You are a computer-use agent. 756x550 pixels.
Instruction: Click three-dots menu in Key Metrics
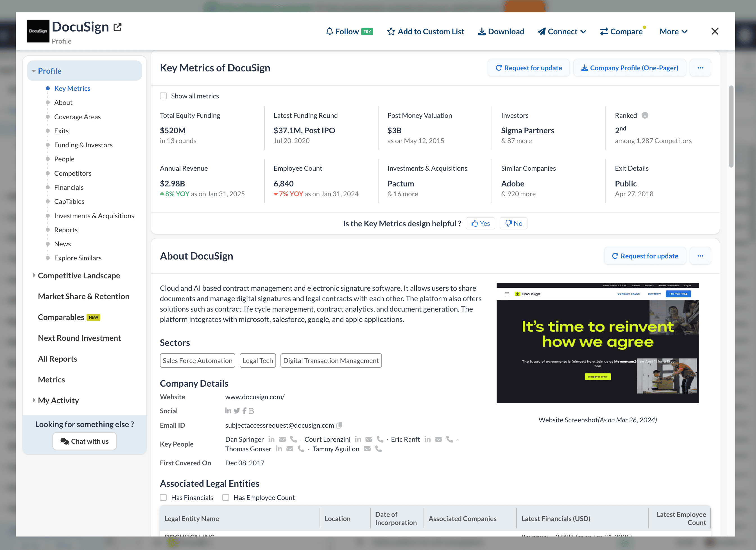(700, 68)
